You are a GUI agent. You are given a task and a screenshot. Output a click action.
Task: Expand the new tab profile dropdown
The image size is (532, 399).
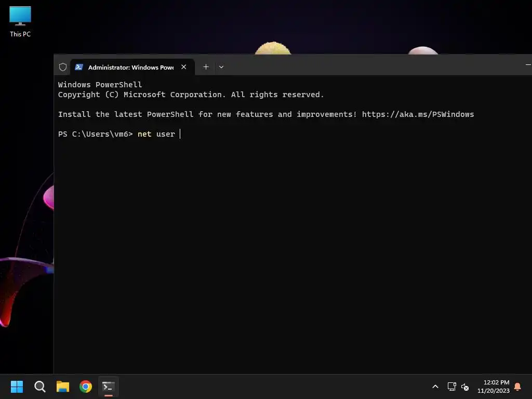(221, 67)
